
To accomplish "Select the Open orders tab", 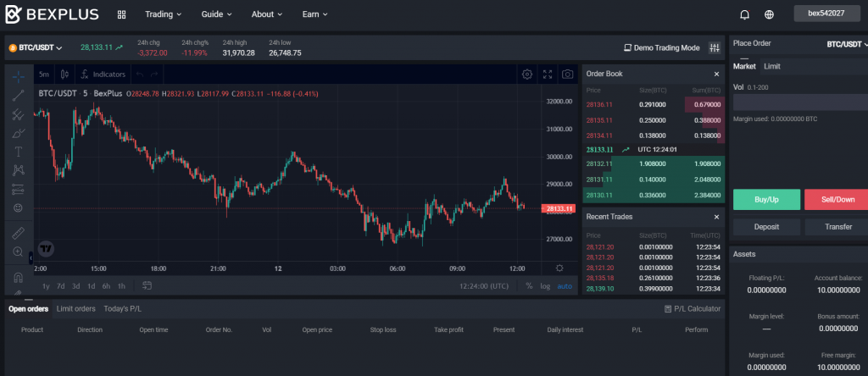I will pos(28,308).
